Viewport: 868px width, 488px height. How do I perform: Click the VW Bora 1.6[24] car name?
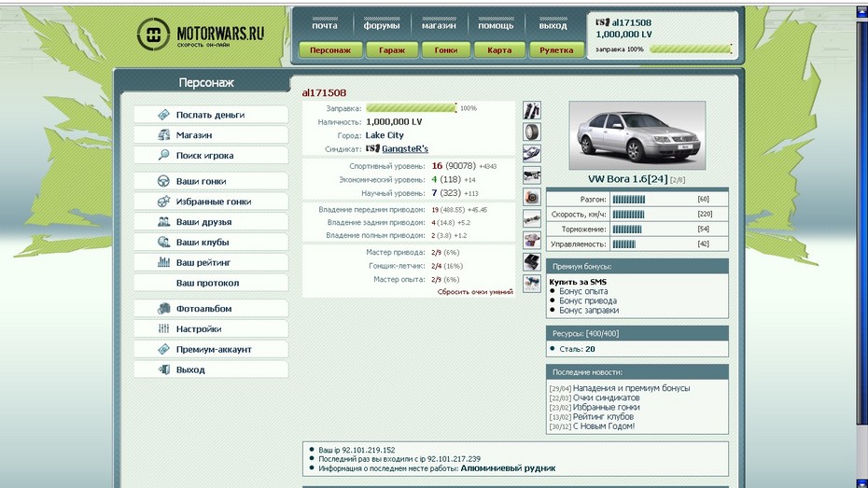pyautogui.click(x=628, y=179)
